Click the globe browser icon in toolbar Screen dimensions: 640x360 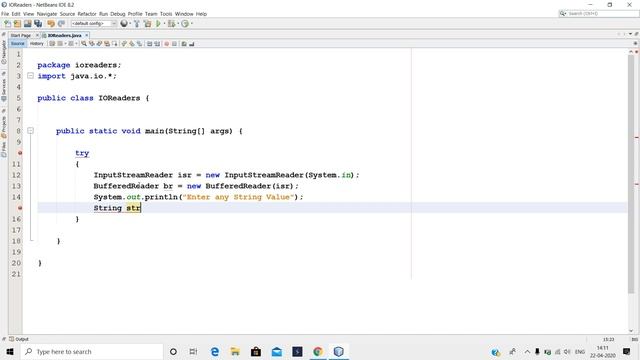point(124,24)
